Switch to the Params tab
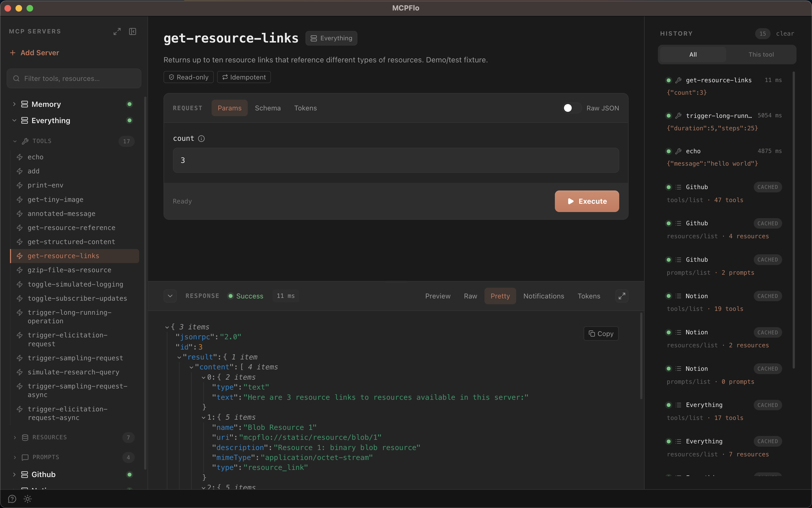This screenshot has height=508, width=812. point(230,108)
